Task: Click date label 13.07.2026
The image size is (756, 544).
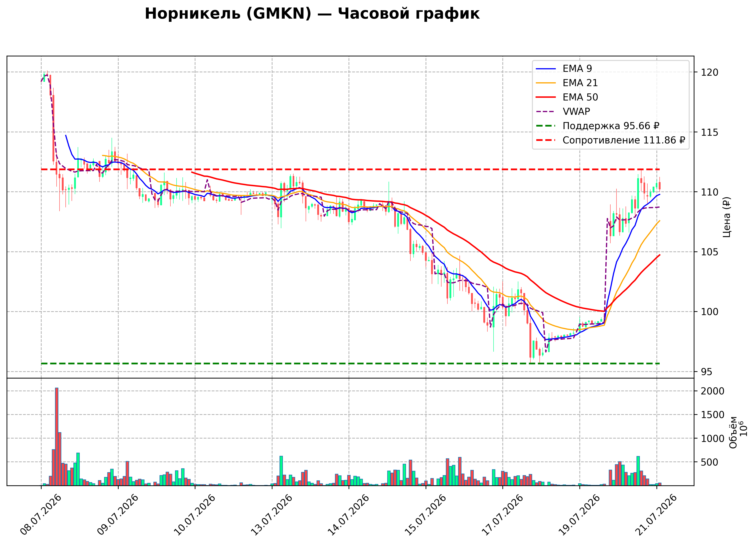Action: tap(271, 515)
